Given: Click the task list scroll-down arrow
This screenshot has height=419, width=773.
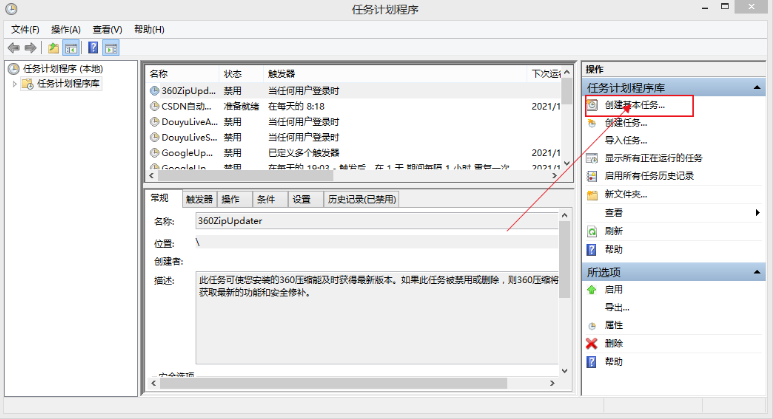Looking at the screenshot, I should point(566,163).
